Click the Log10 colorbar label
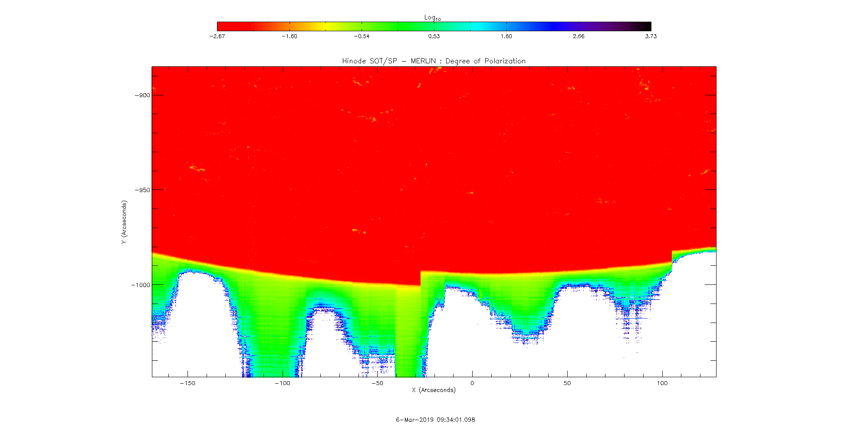This screenshot has height=444, width=868. pos(432,17)
